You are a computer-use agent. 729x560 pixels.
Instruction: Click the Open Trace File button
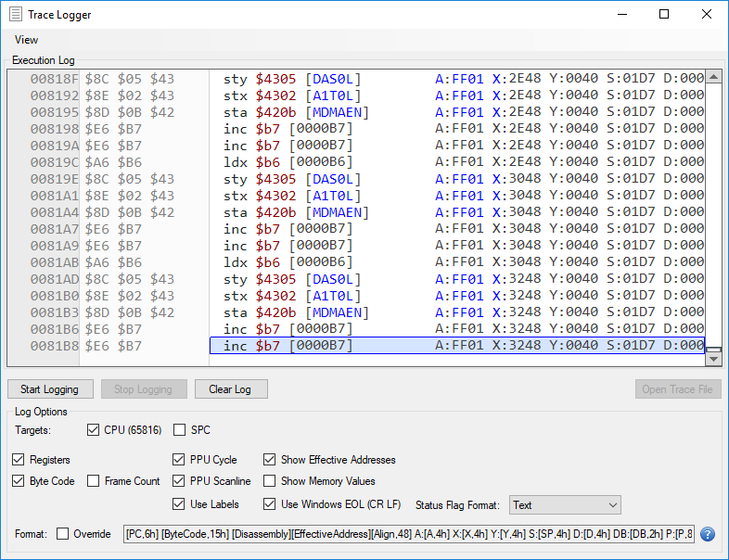(678, 389)
